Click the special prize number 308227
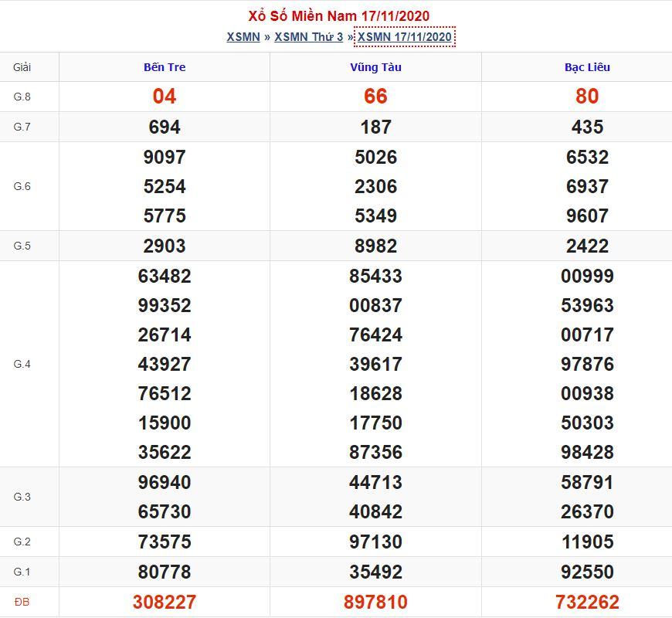672x618 pixels. 165,603
